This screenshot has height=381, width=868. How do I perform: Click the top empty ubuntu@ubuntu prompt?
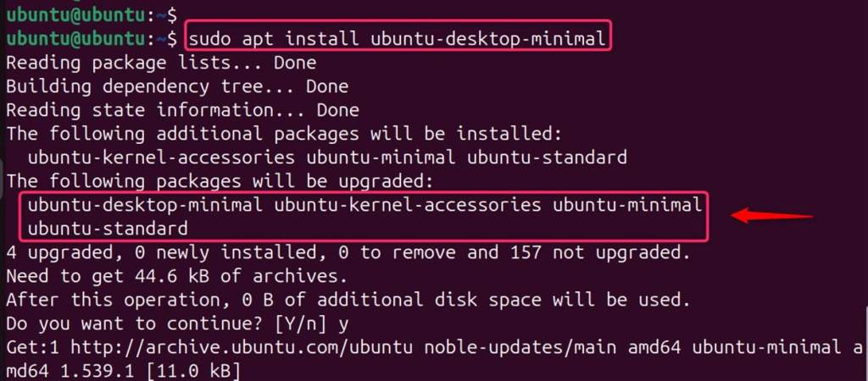[x=92, y=15]
